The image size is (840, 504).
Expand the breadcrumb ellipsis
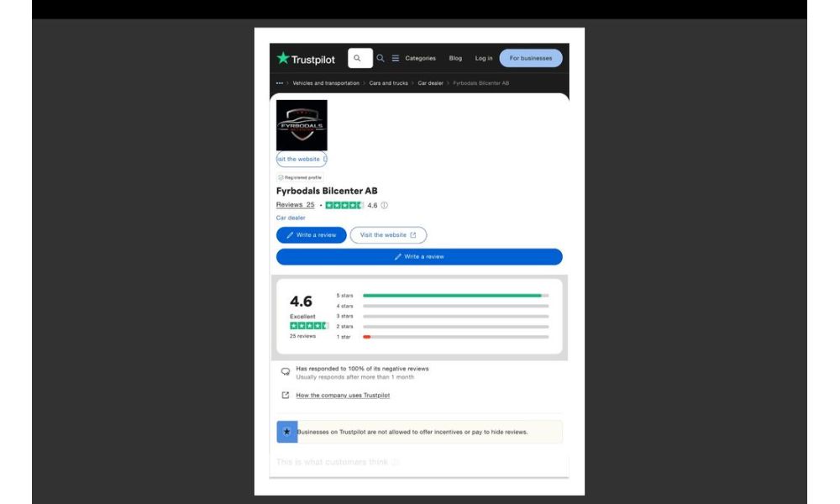[280, 83]
